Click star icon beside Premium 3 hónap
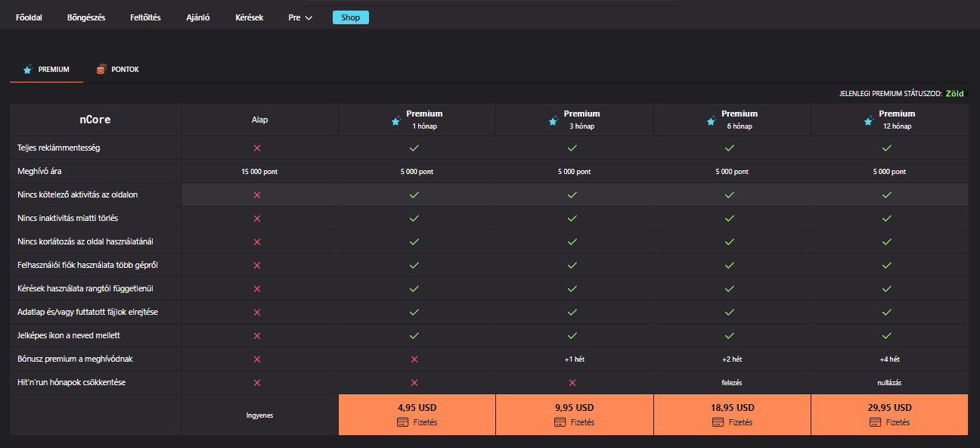The width and height of the screenshot is (980, 448). pyautogui.click(x=553, y=120)
